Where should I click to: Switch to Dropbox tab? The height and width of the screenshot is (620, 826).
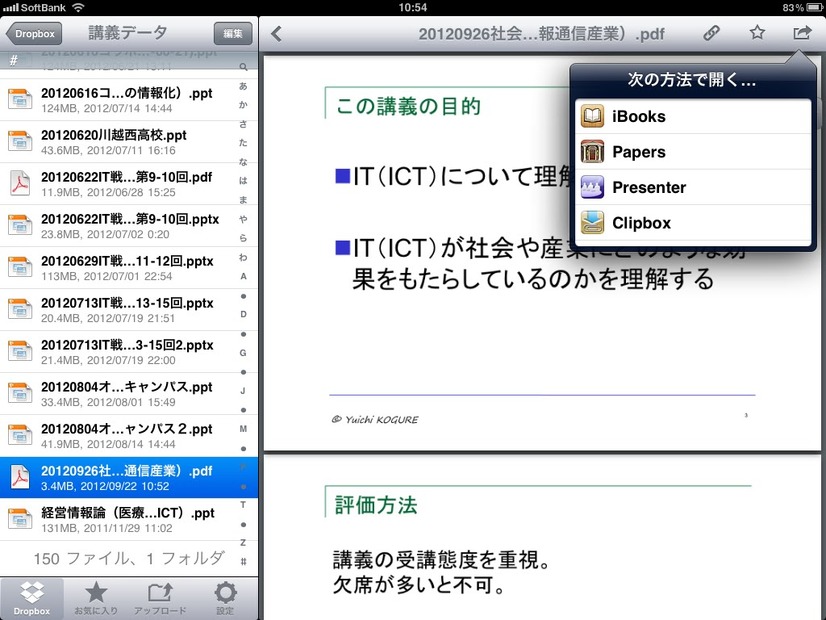tap(32, 598)
